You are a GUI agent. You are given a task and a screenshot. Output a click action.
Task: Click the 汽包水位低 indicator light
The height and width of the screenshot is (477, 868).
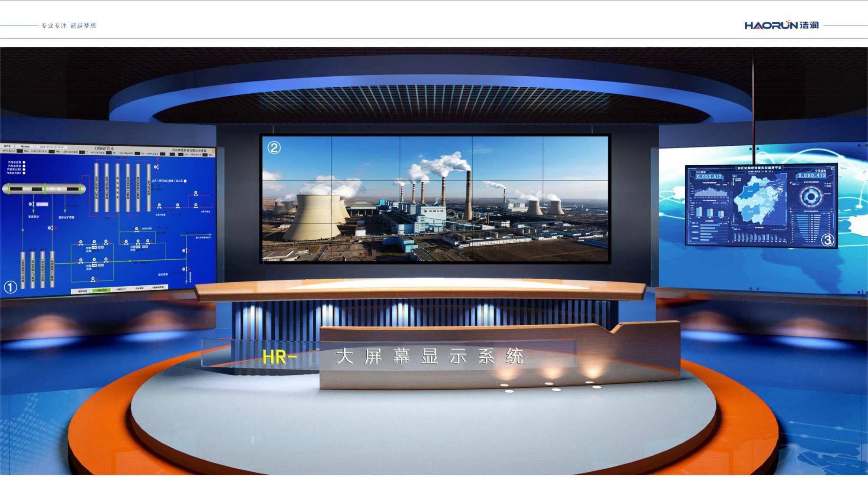coord(24,166)
